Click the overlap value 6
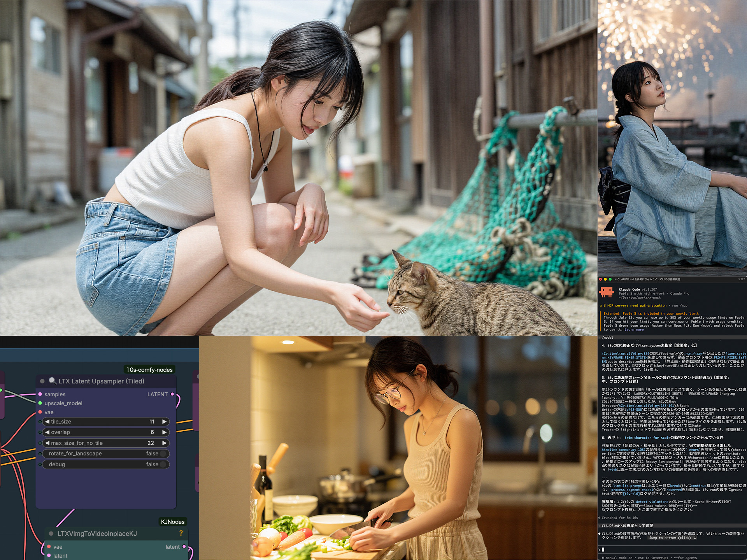Viewport: 747px width, 560px height. (x=152, y=432)
